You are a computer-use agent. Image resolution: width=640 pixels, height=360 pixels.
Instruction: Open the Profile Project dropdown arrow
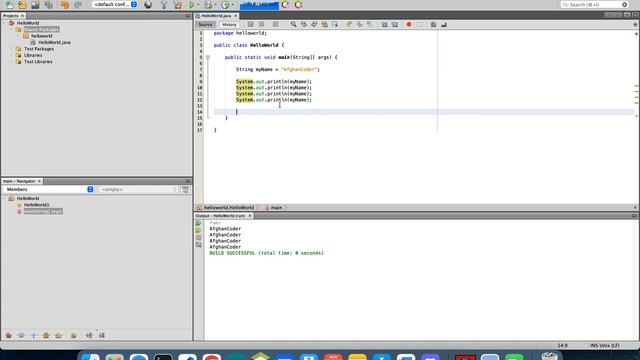pos(233,4)
